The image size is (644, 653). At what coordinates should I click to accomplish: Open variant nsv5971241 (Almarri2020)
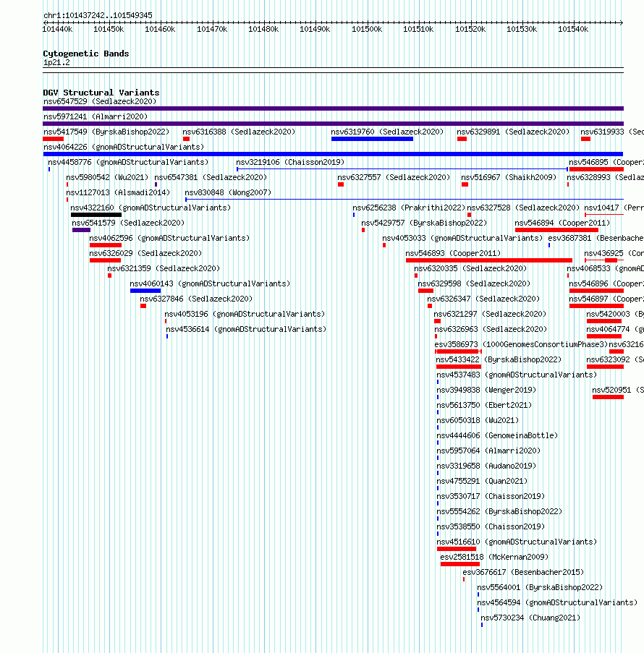[x=96, y=116]
